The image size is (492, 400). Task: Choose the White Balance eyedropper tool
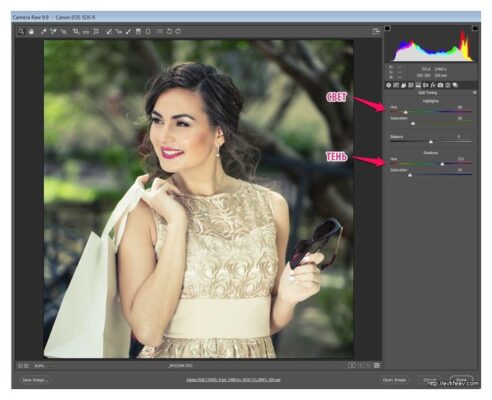(43, 32)
